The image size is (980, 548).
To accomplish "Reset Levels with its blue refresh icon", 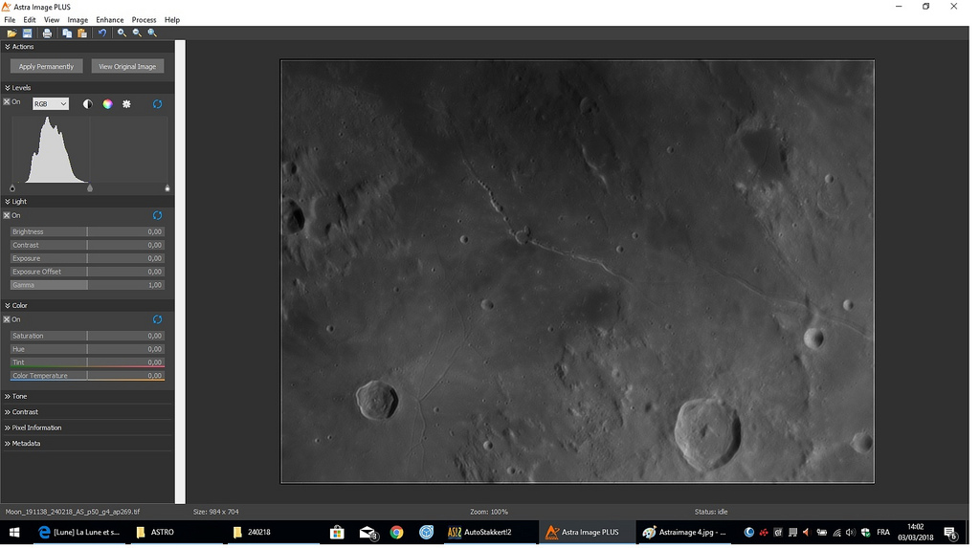I will [x=158, y=104].
